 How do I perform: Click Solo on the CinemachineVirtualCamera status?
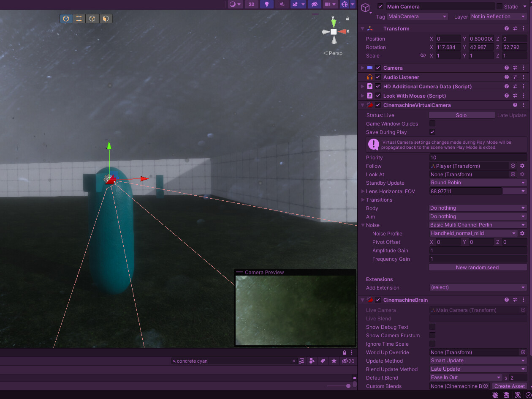point(461,115)
